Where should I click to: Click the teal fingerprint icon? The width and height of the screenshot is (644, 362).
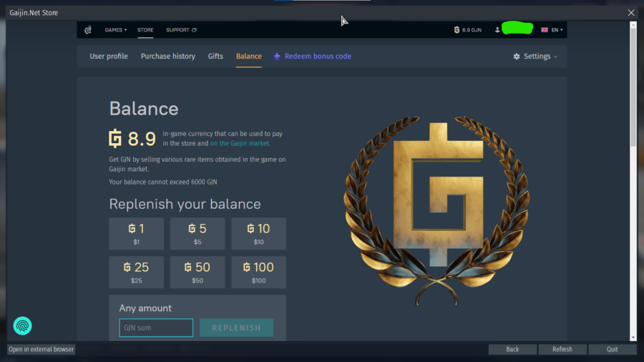23,326
